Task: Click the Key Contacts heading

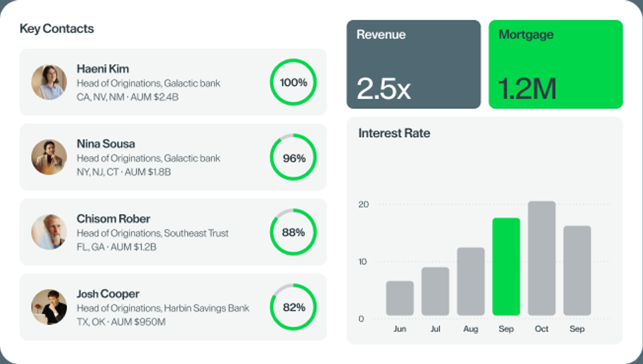Action: click(x=57, y=29)
